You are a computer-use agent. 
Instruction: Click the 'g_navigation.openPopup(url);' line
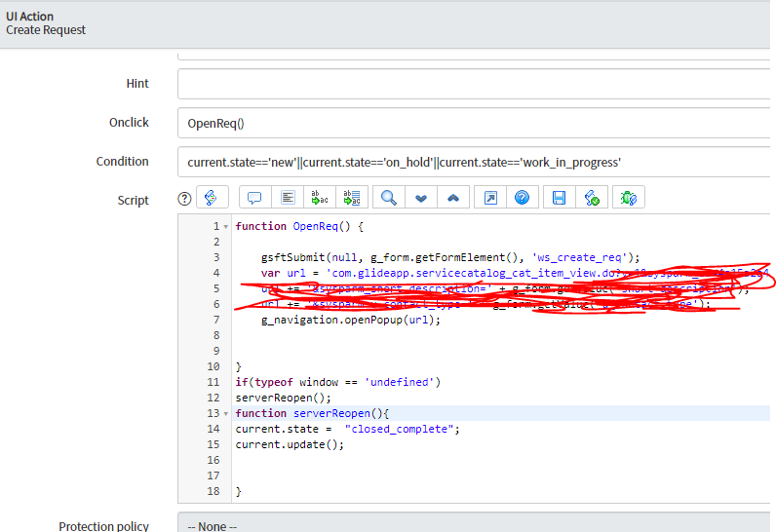point(351,320)
